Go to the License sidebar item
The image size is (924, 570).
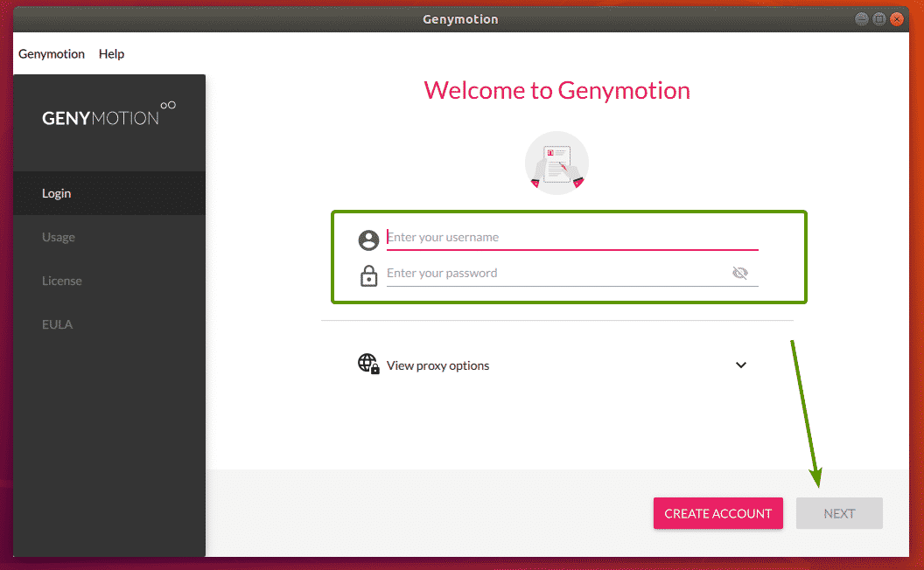(62, 281)
